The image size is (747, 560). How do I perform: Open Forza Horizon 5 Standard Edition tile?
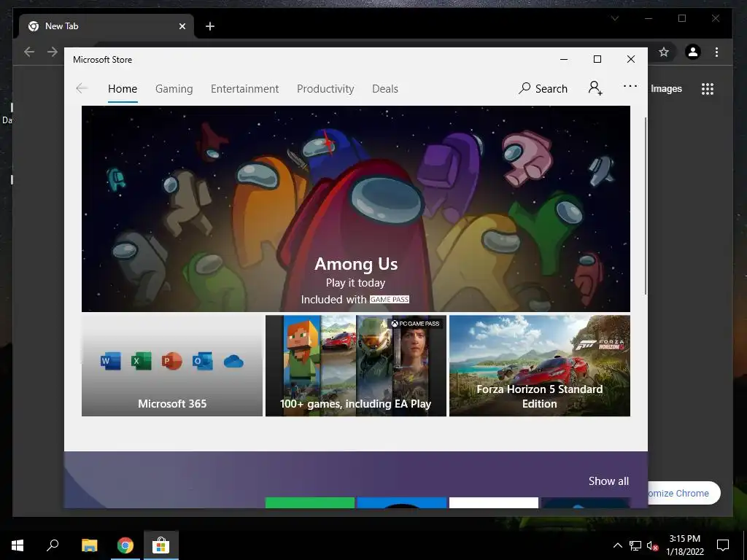[540, 366]
